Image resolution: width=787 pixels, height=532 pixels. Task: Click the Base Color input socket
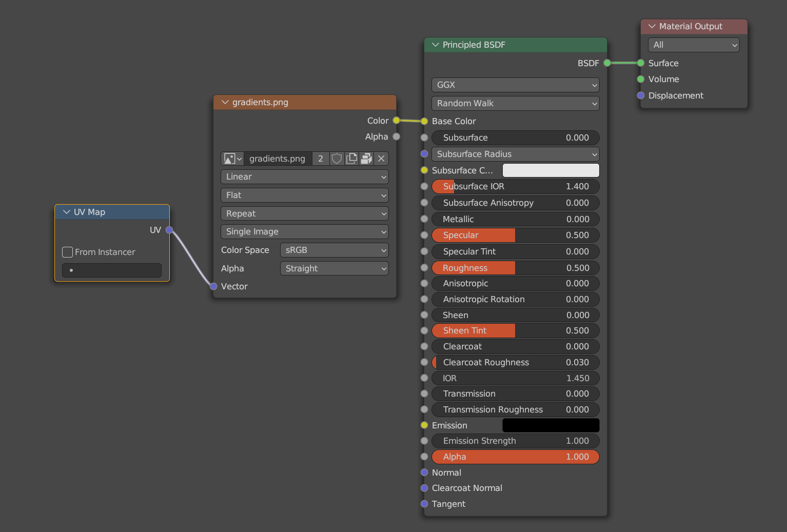(x=424, y=121)
